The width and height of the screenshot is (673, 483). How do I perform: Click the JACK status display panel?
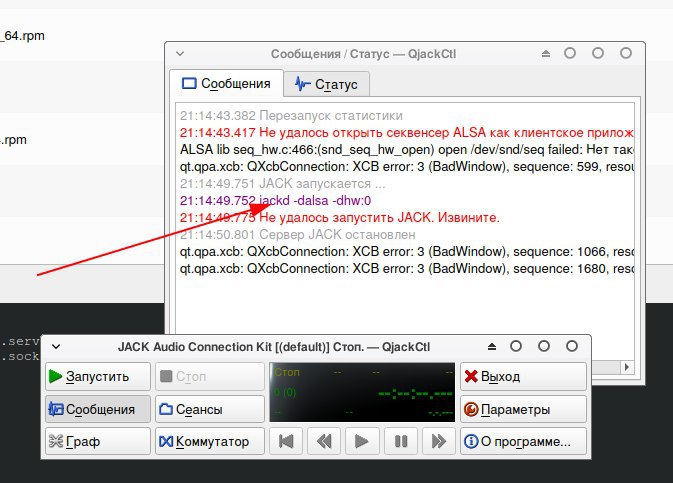pyautogui.click(x=362, y=392)
